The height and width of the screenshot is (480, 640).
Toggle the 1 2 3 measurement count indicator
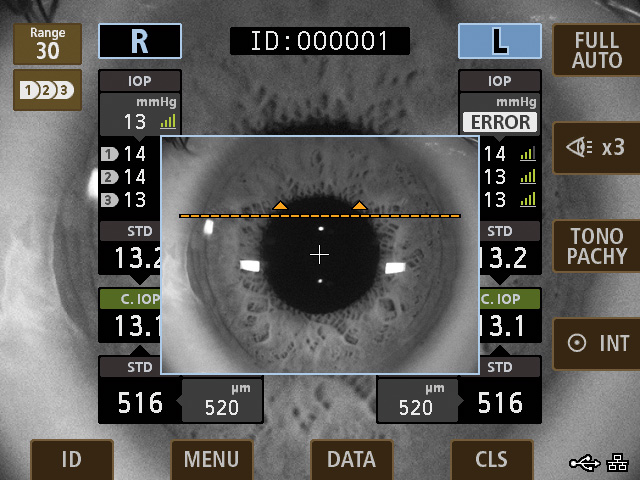point(47,90)
